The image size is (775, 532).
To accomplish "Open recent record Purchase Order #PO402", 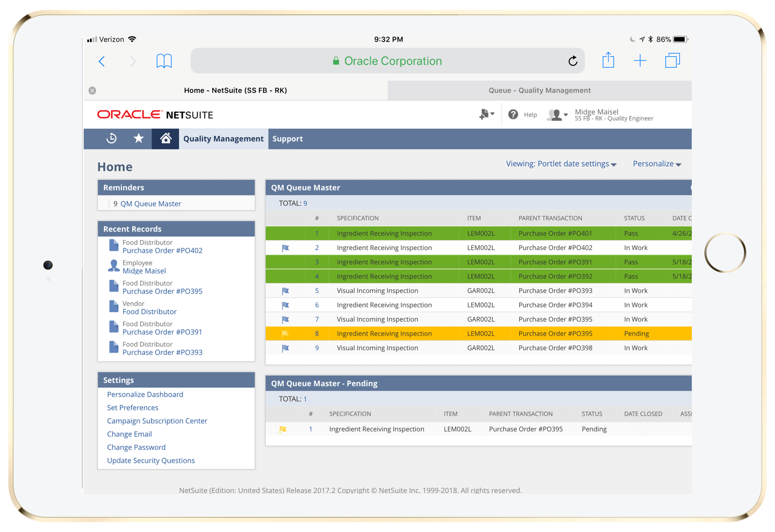I will 162,251.
